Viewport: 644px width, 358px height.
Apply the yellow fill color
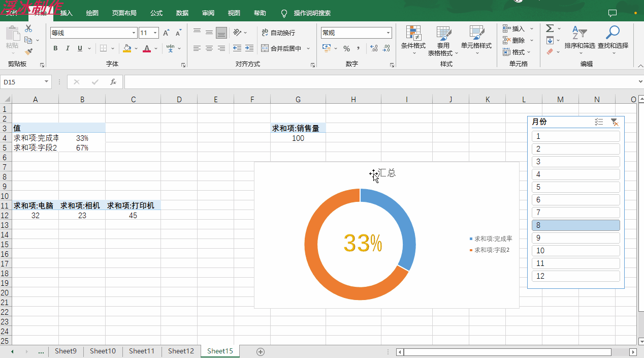(x=127, y=48)
